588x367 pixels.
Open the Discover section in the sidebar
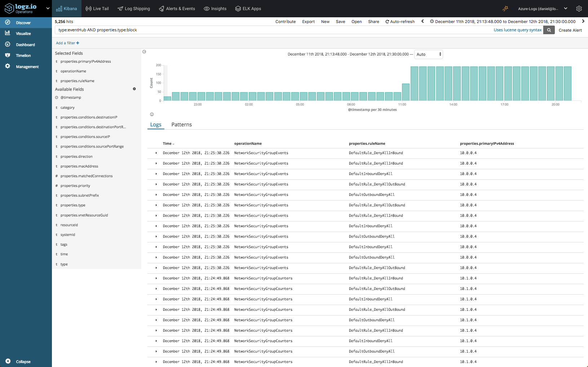[x=26, y=23]
